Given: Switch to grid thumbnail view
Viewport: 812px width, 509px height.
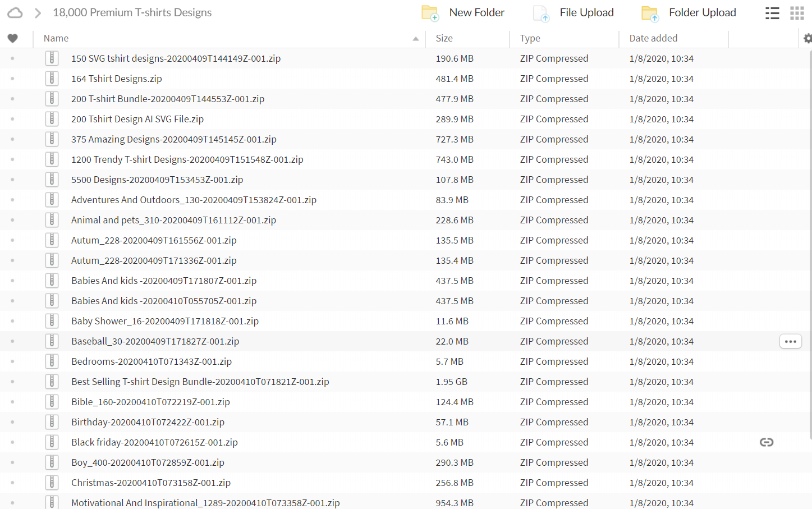Looking at the screenshot, I should point(797,13).
